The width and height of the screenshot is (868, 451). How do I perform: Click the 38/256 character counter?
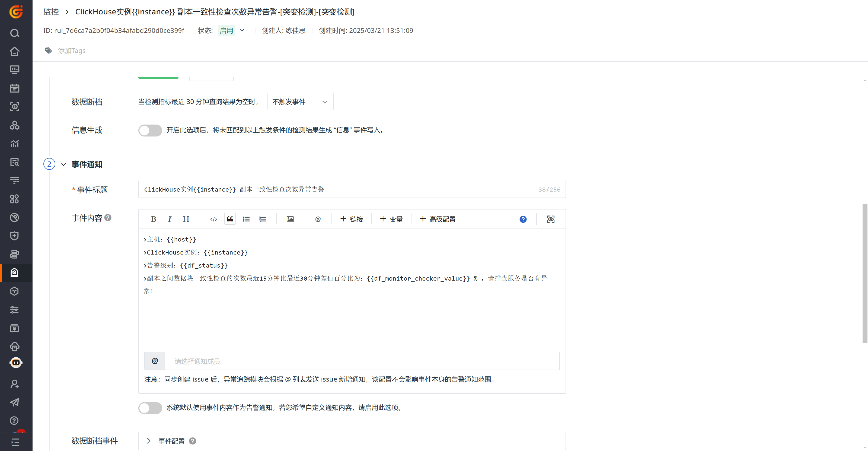pos(549,189)
